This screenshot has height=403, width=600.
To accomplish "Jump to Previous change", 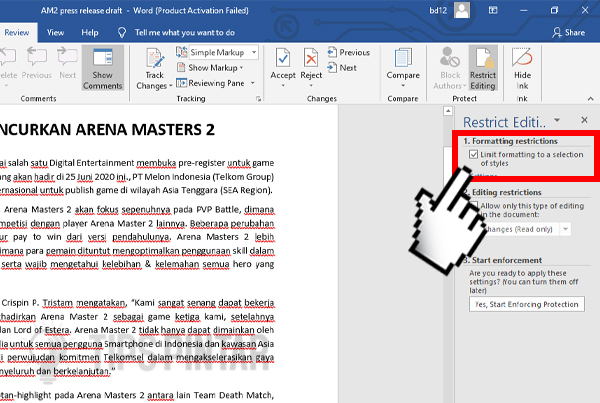I will point(349,52).
